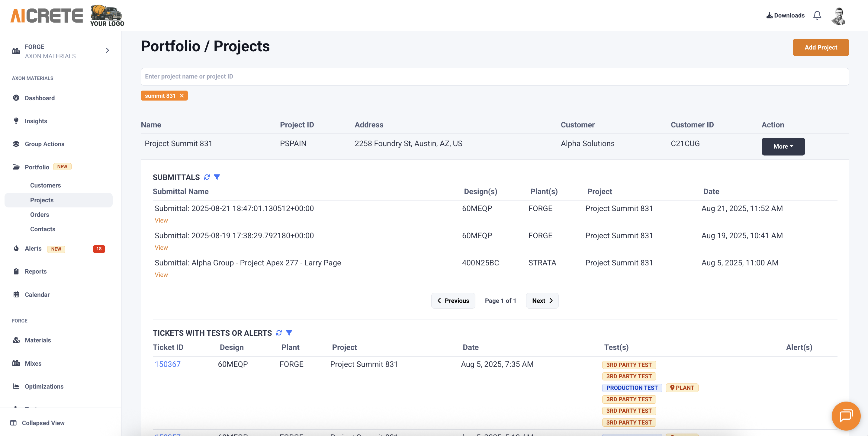Click the Add Project button
The image size is (868, 436).
821,47
